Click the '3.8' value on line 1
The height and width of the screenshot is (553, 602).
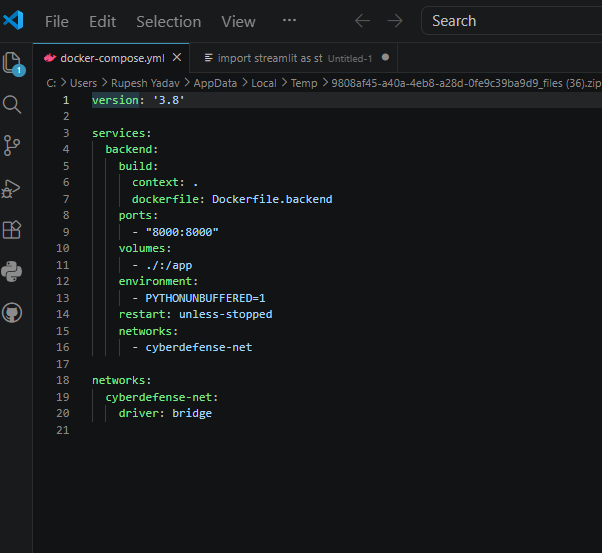[169, 100]
